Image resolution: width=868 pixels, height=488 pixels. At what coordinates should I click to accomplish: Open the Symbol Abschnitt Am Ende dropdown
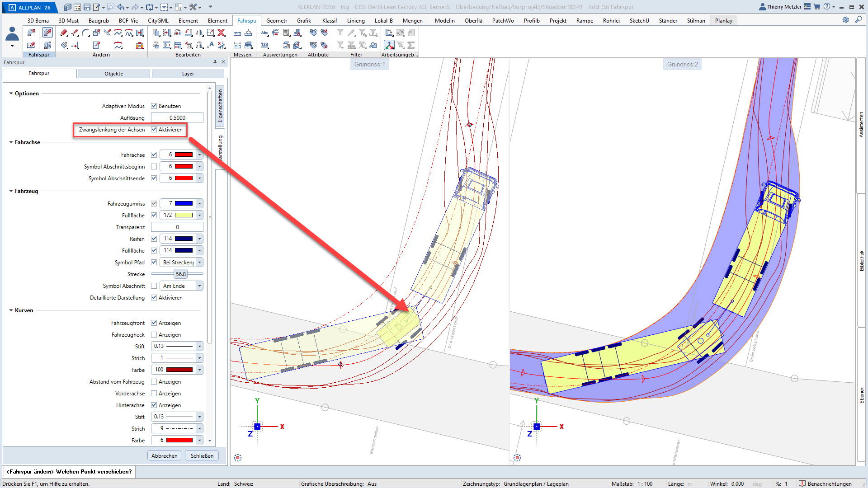[199, 286]
